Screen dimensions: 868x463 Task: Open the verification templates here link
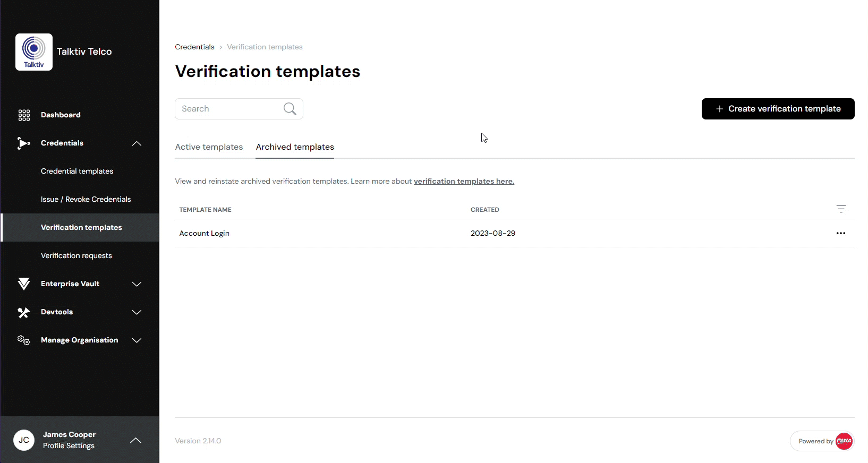464,181
